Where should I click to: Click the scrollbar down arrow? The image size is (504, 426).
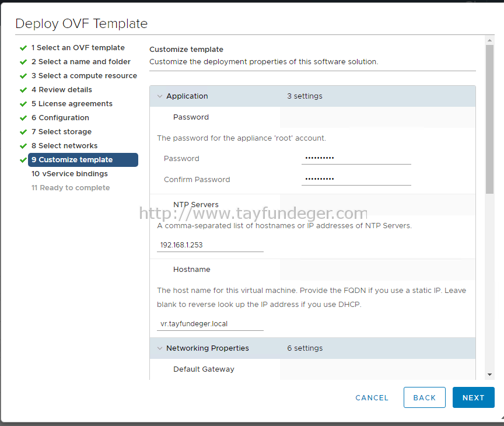coord(489,375)
